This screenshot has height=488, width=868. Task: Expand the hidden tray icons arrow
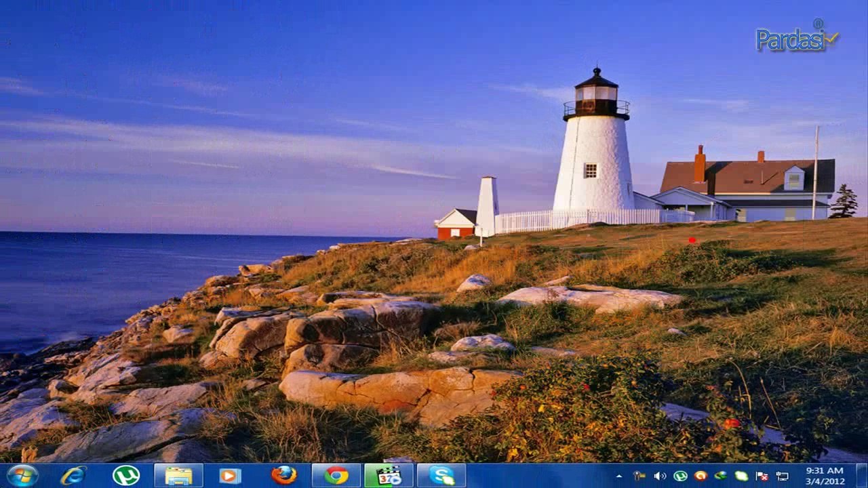(618, 476)
